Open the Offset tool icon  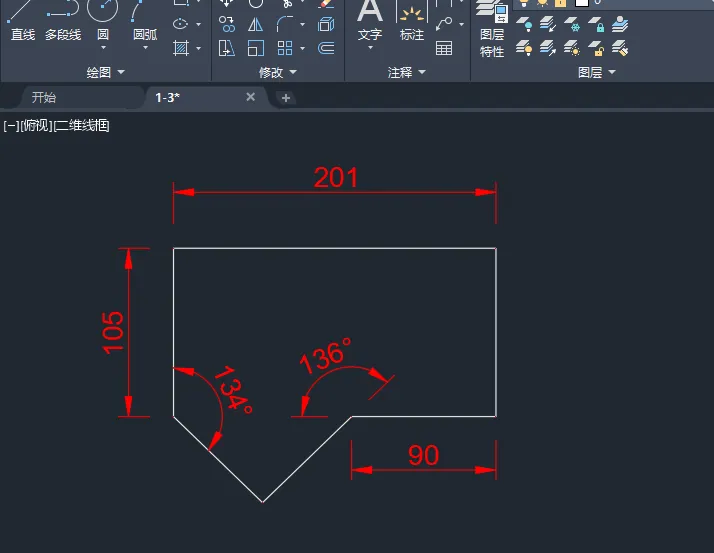coord(326,48)
